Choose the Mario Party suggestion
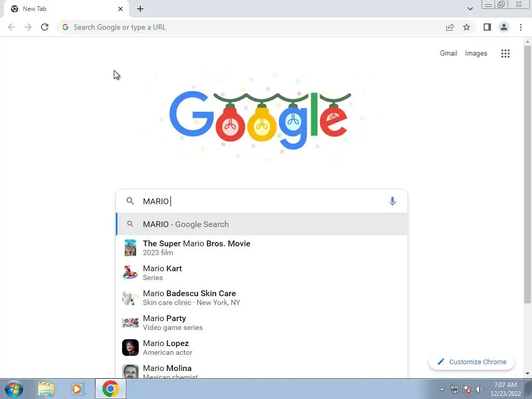The width and height of the screenshot is (532, 399). click(x=262, y=323)
